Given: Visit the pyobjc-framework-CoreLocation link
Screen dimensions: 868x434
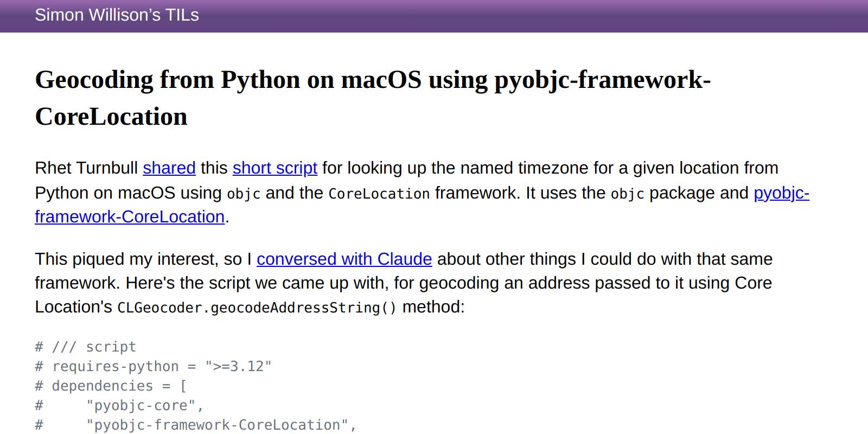Looking at the screenshot, I should (422, 205).
